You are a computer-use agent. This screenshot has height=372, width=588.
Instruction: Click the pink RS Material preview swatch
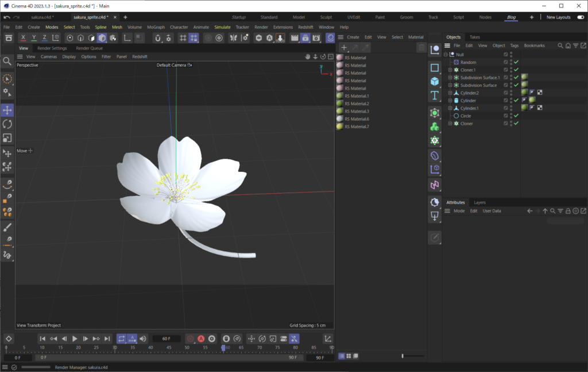coord(339,57)
